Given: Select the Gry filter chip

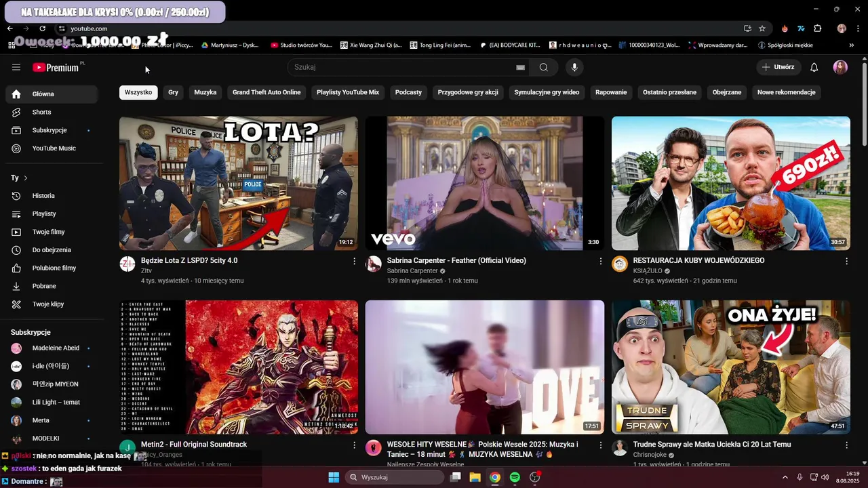Looking at the screenshot, I should click(174, 92).
